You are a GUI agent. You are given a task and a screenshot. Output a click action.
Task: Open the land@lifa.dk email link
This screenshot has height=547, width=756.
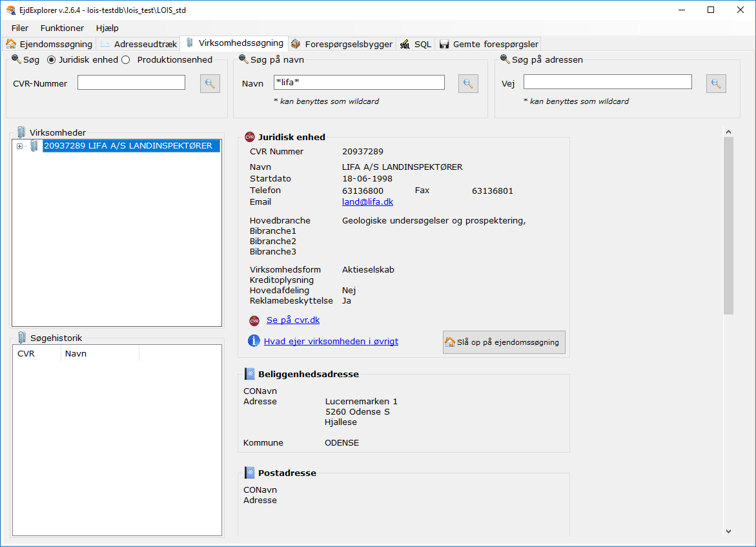pyautogui.click(x=367, y=201)
